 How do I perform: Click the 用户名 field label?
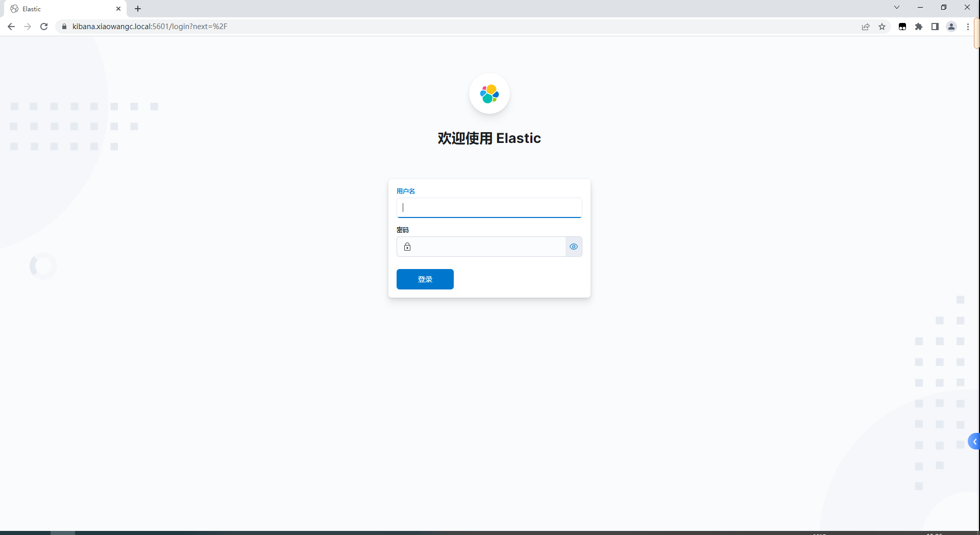pos(406,191)
